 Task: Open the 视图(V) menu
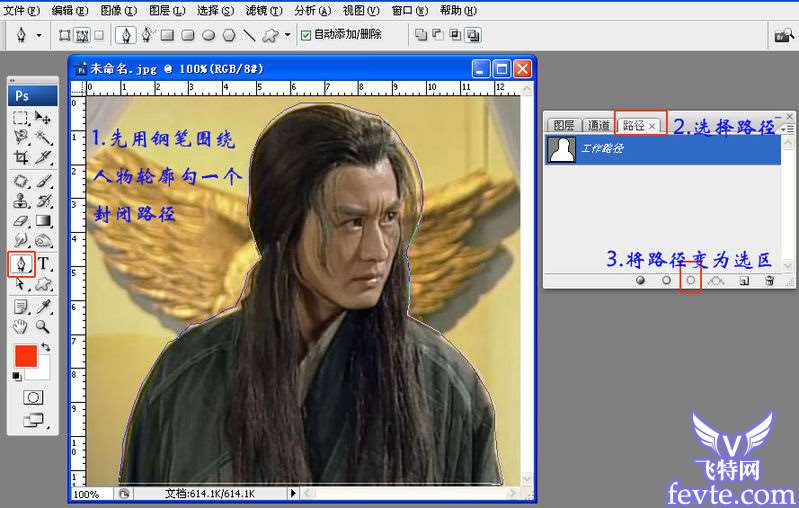pyautogui.click(x=361, y=10)
